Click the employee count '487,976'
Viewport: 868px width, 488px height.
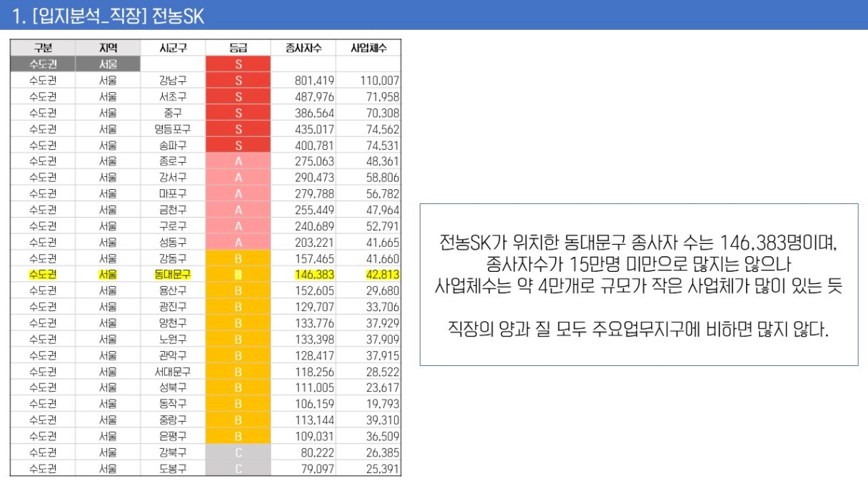tap(314, 96)
